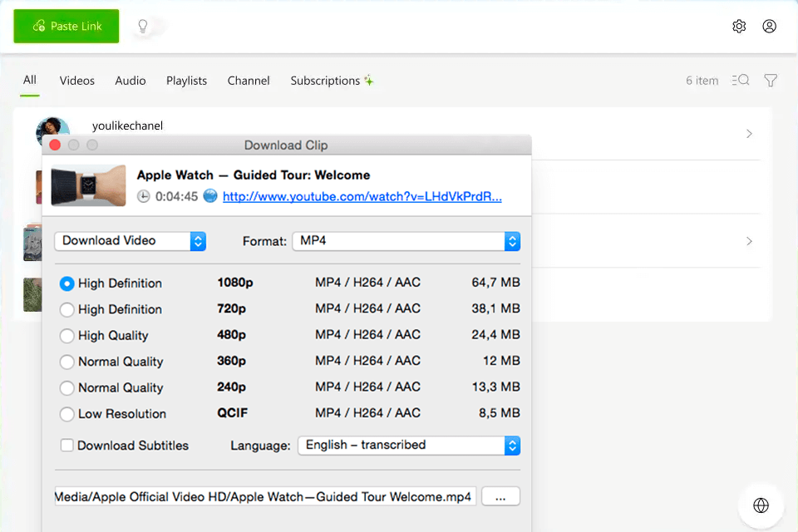Open the Download Video dropdown
The height and width of the screenshot is (532, 798).
[x=130, y=241]
